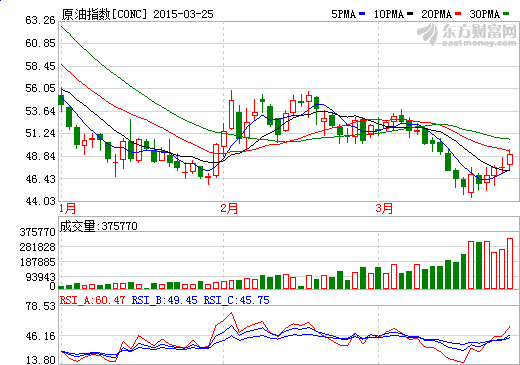Click the RSI_A:60.47 indicator label

click(x=92, y=300)
